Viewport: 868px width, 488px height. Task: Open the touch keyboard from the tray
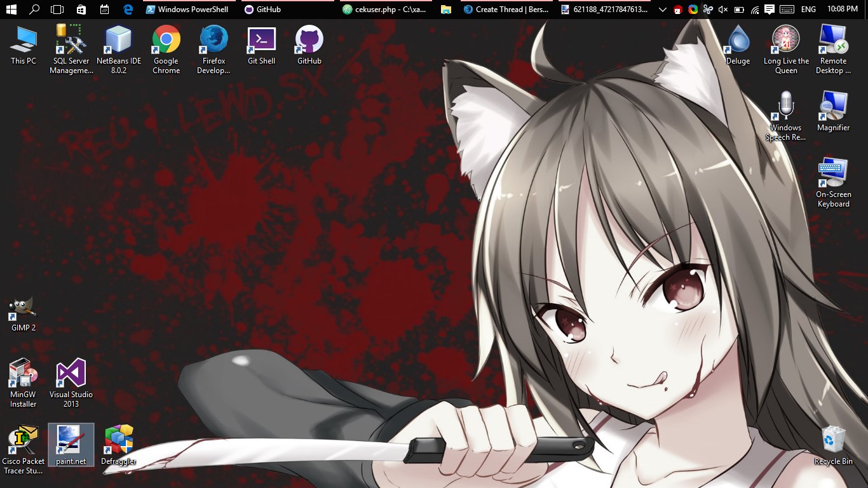[x=787, y=10]
